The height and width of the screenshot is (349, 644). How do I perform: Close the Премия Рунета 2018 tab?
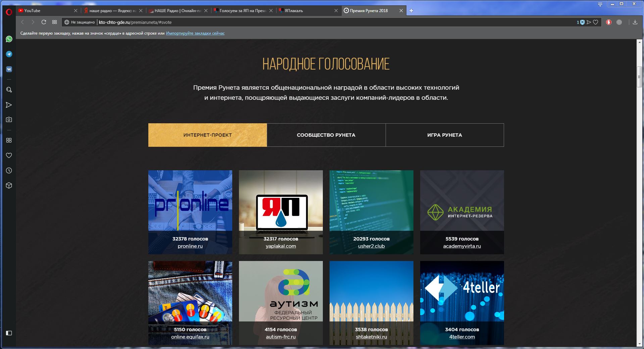(401, 11)
